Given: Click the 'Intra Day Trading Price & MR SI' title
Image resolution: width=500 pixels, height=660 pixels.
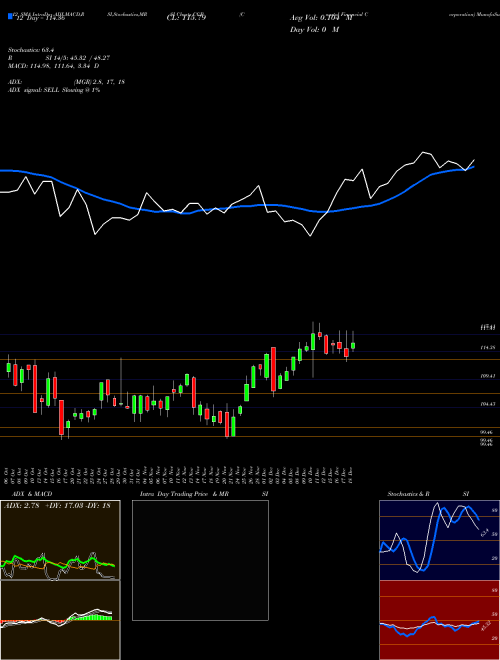Looking at the screenshot, I should 204,494.
